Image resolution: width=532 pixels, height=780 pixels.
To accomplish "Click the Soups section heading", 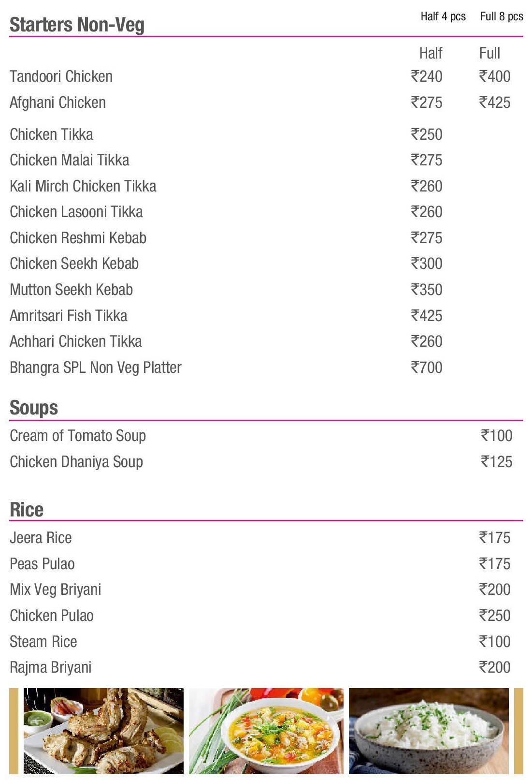I will pos(34,408).
